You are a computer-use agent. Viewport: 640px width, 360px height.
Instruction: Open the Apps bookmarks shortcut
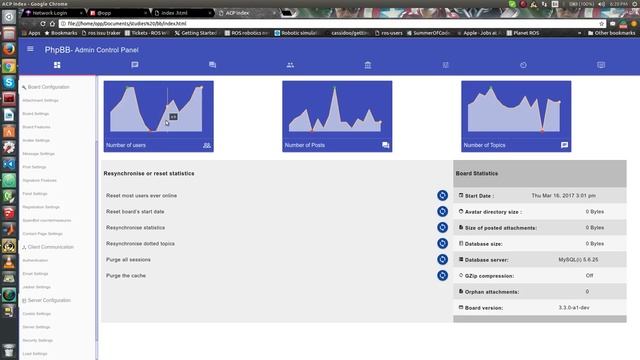pyautogui.click(x=31, y=33)
